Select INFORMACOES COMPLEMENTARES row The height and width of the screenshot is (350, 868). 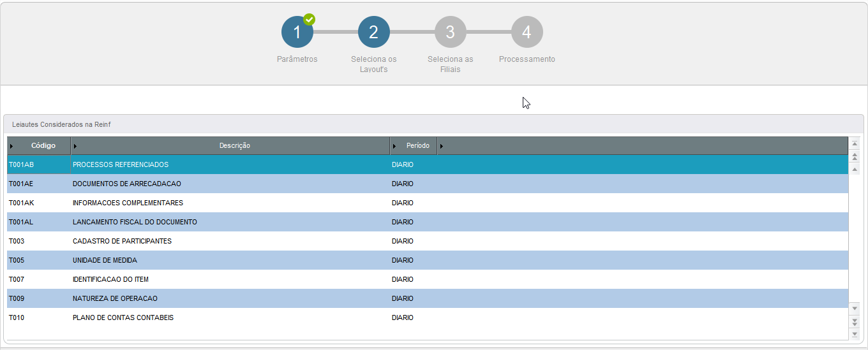(428, 203)
